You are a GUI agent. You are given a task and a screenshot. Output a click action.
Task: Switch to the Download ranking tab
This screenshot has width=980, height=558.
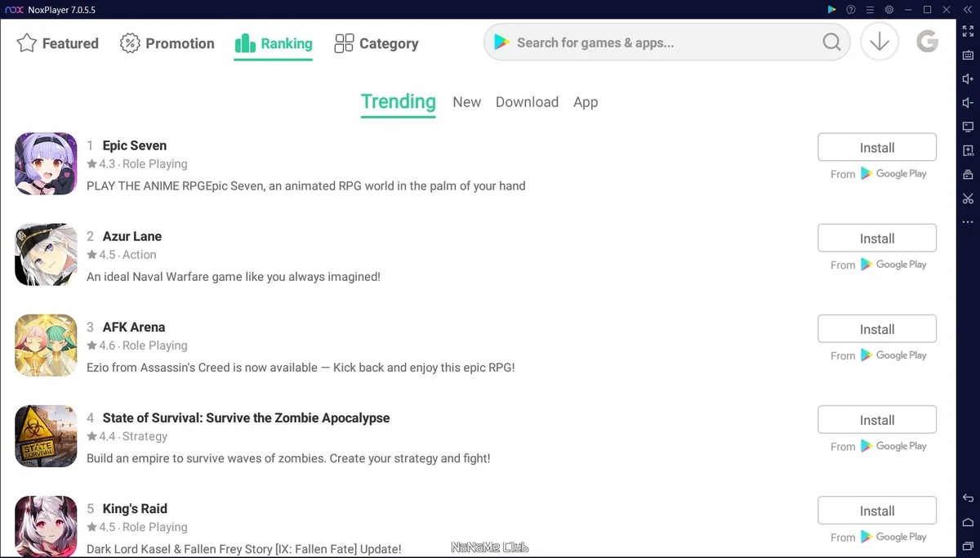pos(527,102)
